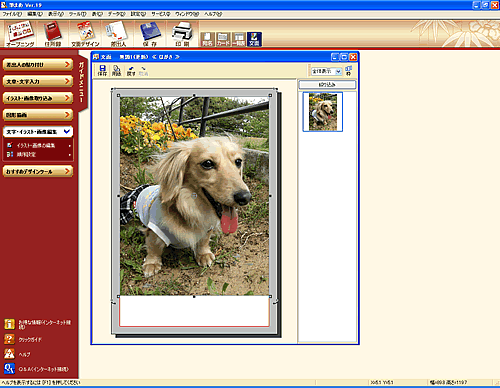500x388 pixels.
Task: Close the 文面 child window
Action: point(353,57)
